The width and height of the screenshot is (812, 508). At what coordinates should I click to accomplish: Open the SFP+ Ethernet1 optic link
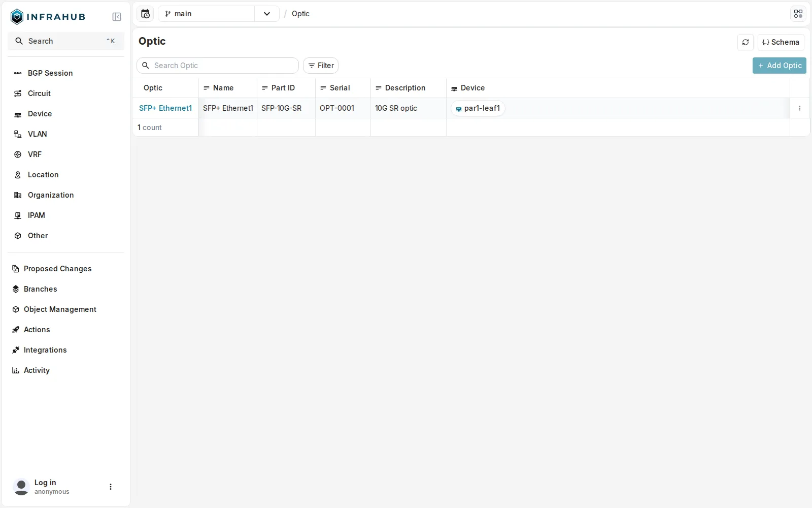point(165,108)
